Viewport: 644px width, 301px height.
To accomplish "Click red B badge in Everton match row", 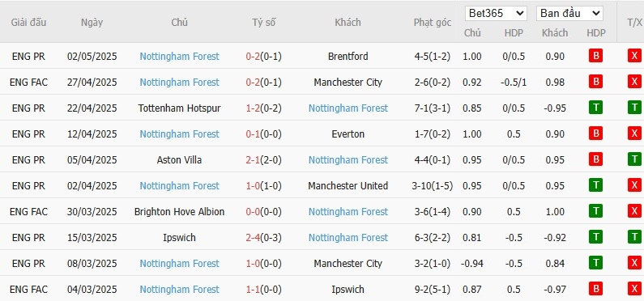I will (595, 134).
